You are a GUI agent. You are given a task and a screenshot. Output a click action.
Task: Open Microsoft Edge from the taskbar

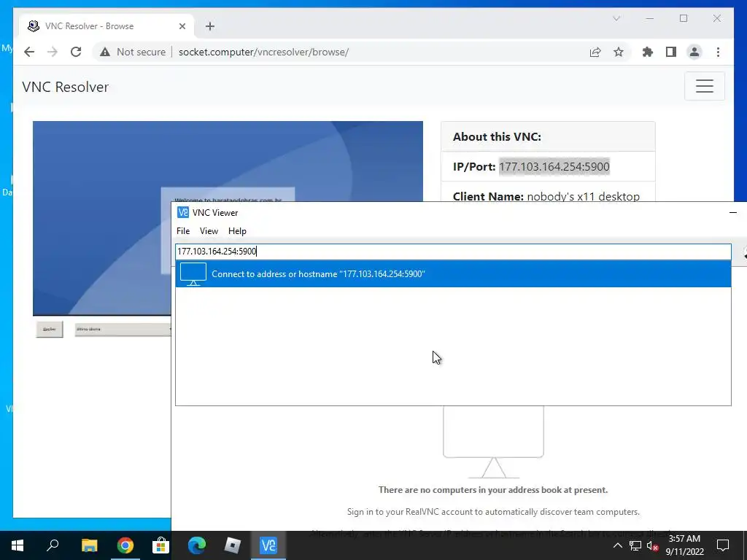point(196,545)
